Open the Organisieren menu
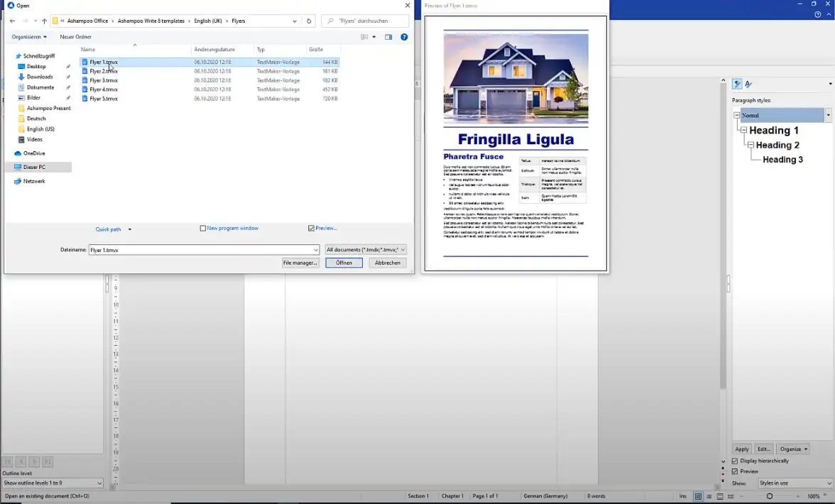The height and width of the screenshot is (504, 835). click(x=29, y=37)
